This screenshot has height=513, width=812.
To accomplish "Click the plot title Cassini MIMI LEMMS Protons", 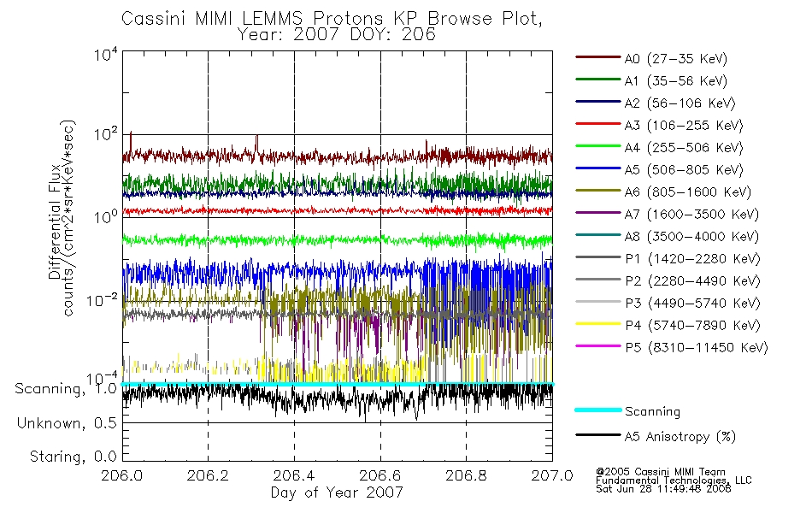I will [332, 19].
